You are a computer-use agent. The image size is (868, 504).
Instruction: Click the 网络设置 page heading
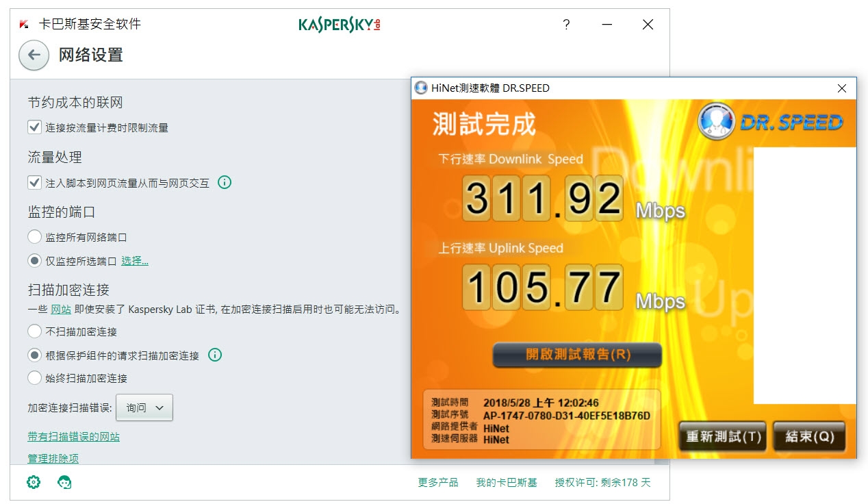pyautogui.click(x=91, y=55)
